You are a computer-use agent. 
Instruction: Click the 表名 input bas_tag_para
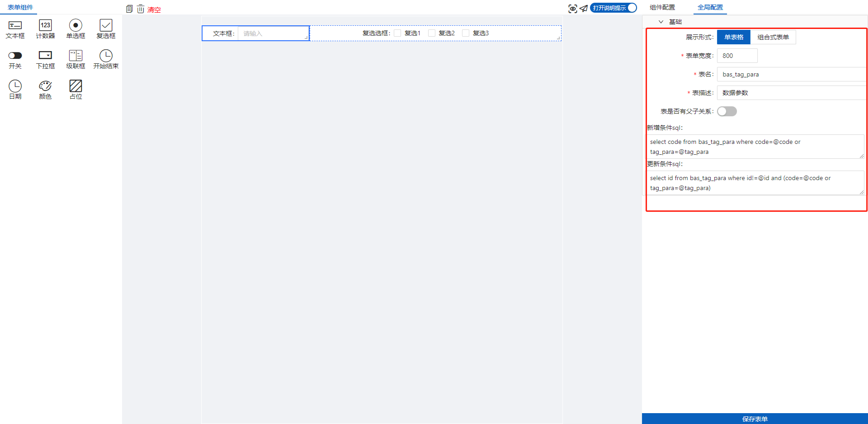click(791, 74)
